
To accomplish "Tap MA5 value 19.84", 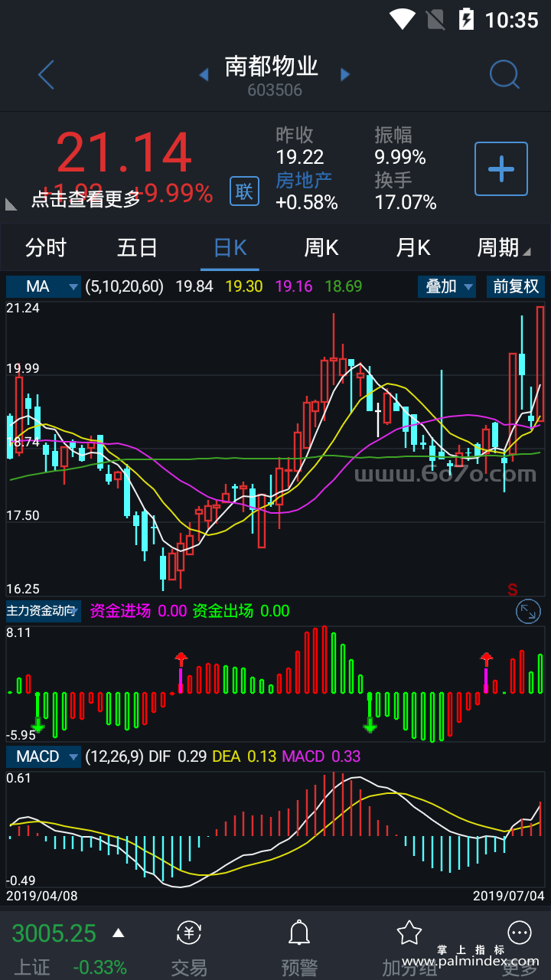I will coord(194,286).
